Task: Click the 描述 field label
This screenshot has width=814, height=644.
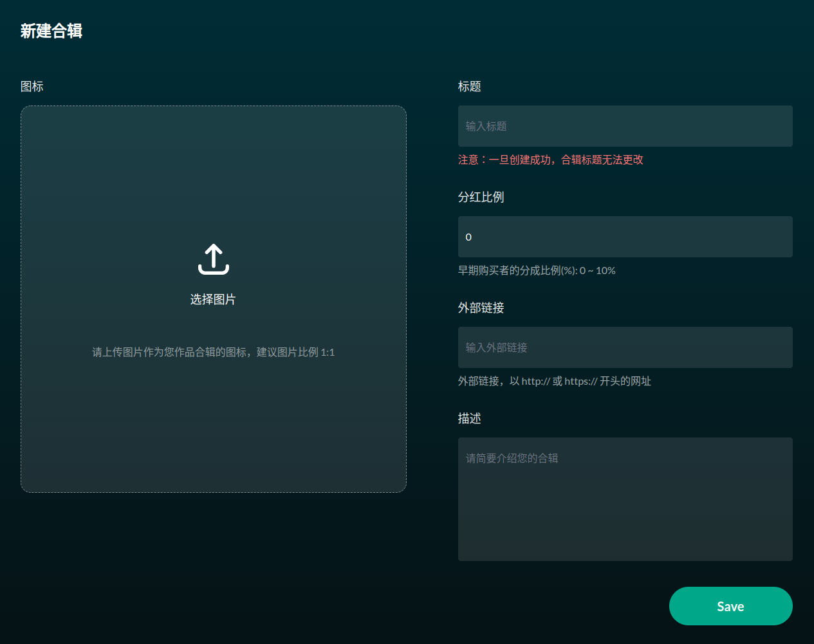Action: [x=469, y=418]
